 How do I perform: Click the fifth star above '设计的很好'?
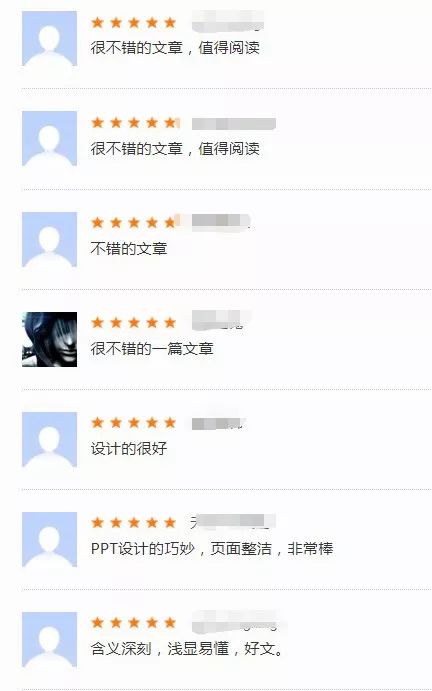[x=170, y=423]
